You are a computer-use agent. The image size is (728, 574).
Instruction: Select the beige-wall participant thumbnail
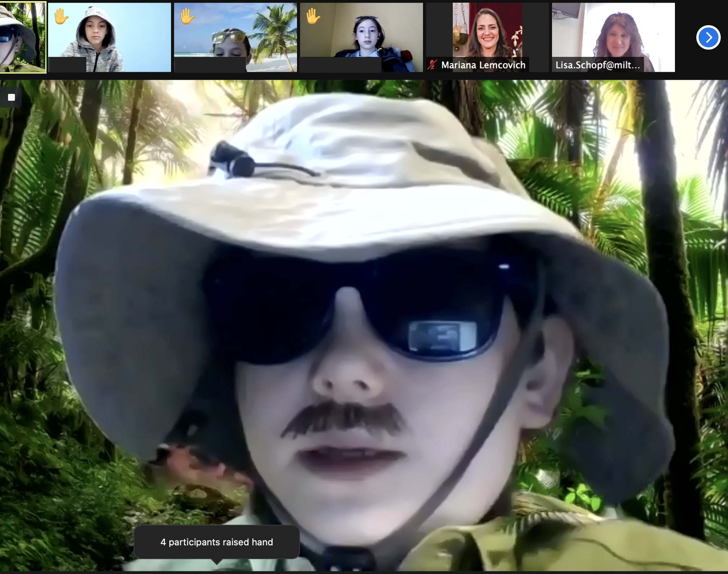point(362,37)
